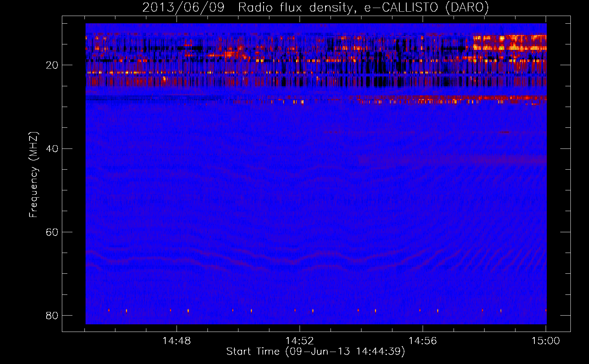Click the 15:00 time tick label
This screenshot has width=589, height=364.
[546, 341]
